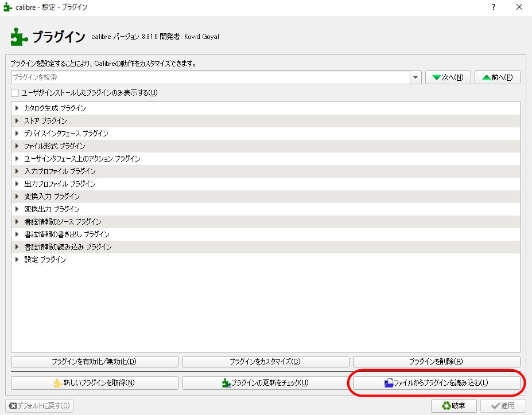Click プラグインを有効化/無効化(D) button

tap(94, 362)
